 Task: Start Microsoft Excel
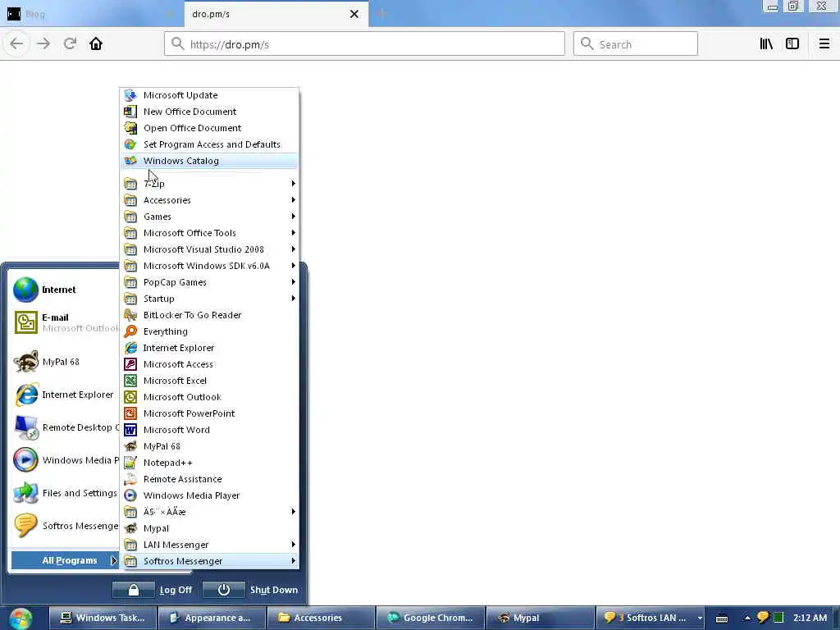tap(209, 381)
